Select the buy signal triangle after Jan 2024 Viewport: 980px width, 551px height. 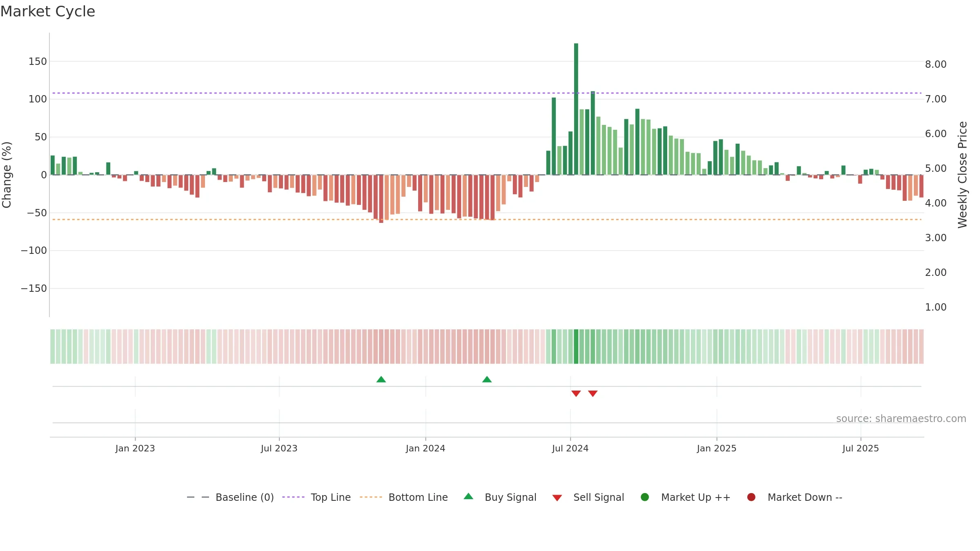[x=487, y=380]
